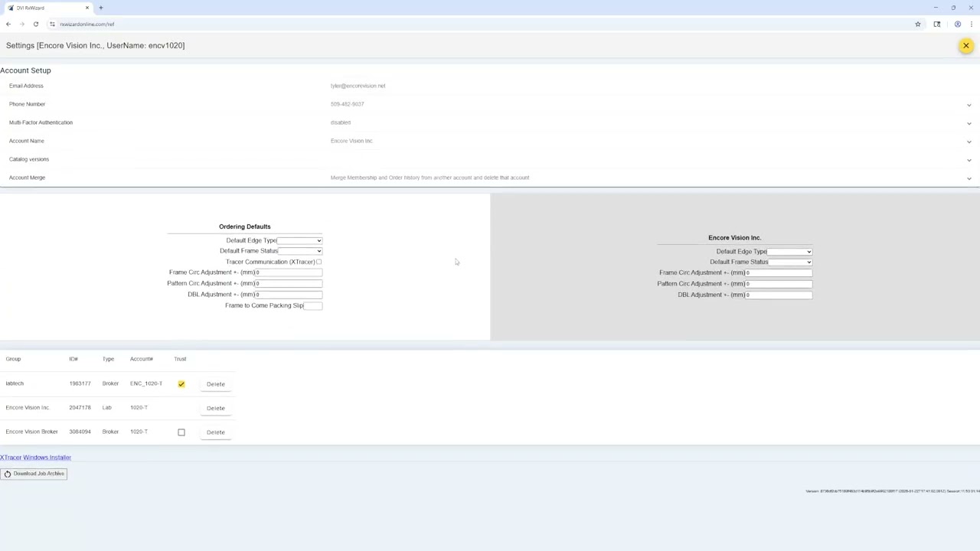980x551 pixels.
Task: Click Ordering Defaults Frame Circ Adjustment field
Action: [x=289, y=272]
